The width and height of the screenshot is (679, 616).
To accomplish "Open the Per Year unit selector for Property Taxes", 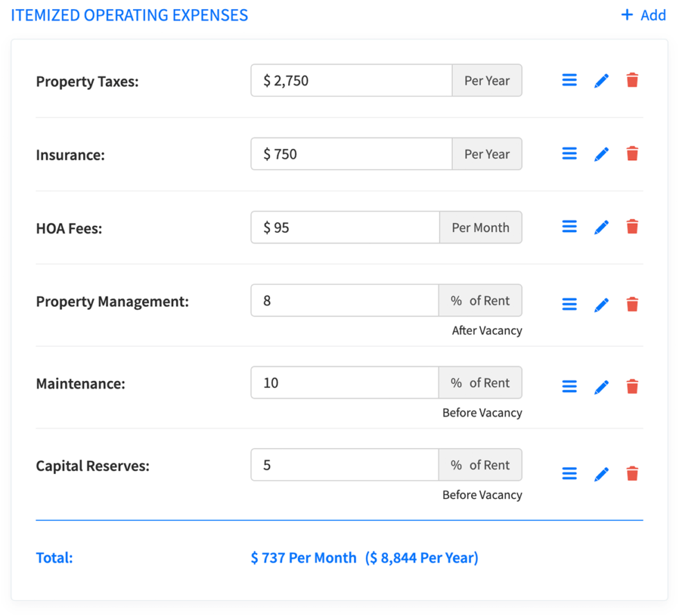I will (487, 80).
